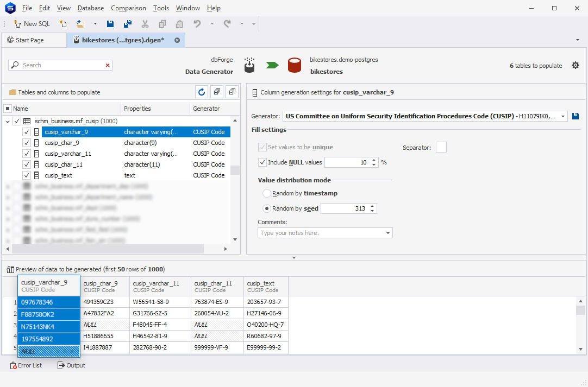Click the Search input field
Screen dimensions: 588x387
click(x=60, y=65)
